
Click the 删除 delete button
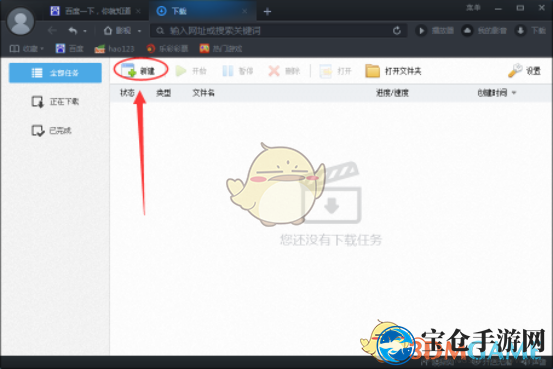coord(284,71)
